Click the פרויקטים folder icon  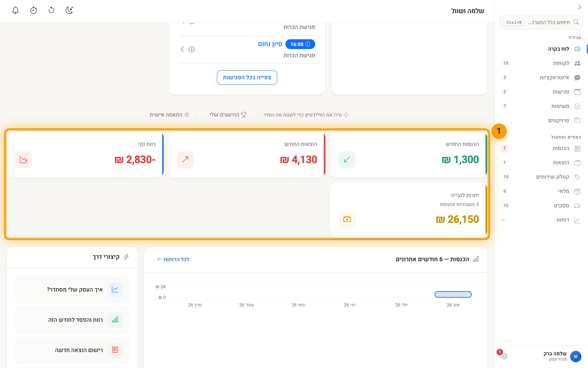click(x=577, y=120)
